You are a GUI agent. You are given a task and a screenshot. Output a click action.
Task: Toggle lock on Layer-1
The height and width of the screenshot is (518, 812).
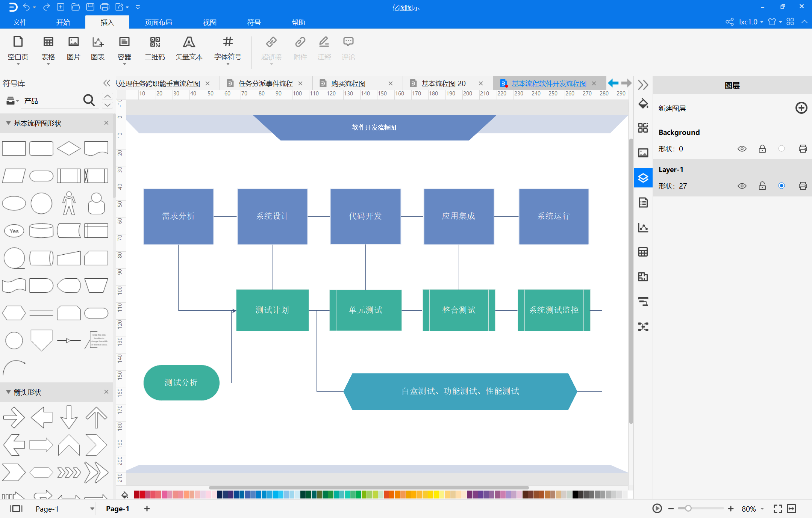[x=762, y=186]
